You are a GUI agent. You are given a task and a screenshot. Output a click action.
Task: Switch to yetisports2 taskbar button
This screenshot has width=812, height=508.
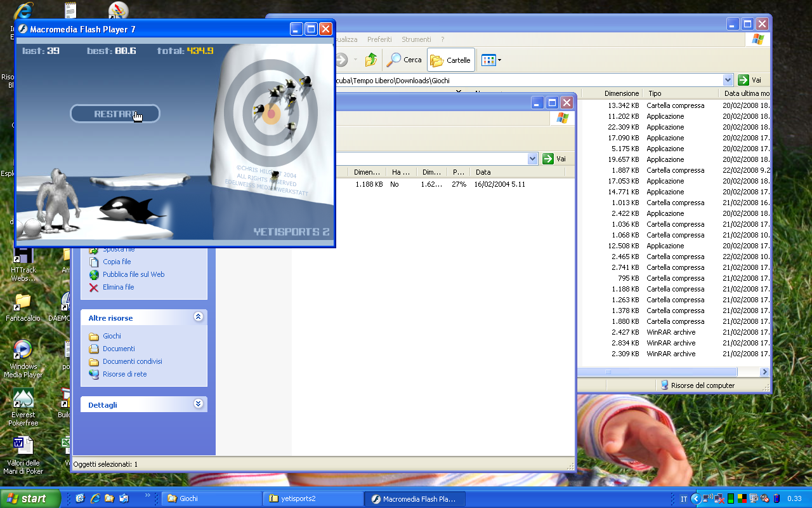coord(313,498)
